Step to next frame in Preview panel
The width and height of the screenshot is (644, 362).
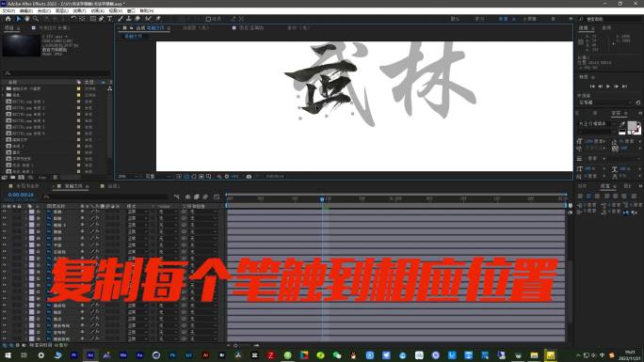click(617, 87)
